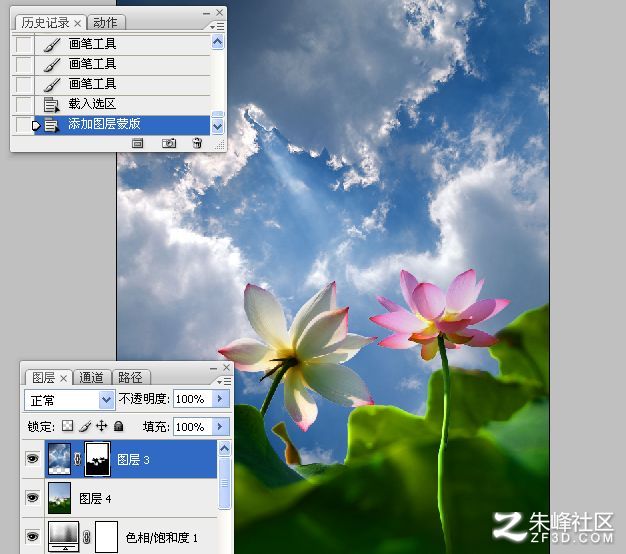Open the 不透明度 slider arrow
Image resolution: width=626 pixels, height=554 pixels.
click(x=220, y=398)
